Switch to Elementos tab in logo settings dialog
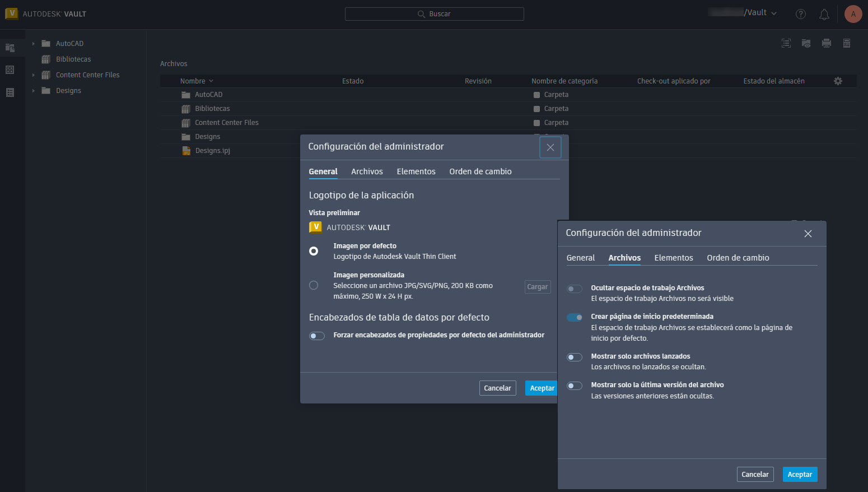868x492 pixels. click(x=416, y=171)
